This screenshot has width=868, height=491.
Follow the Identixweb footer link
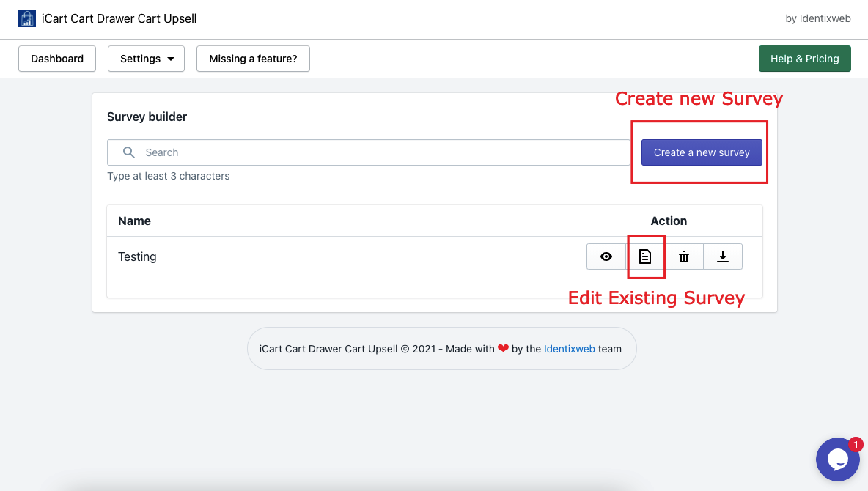pos(570,349)
